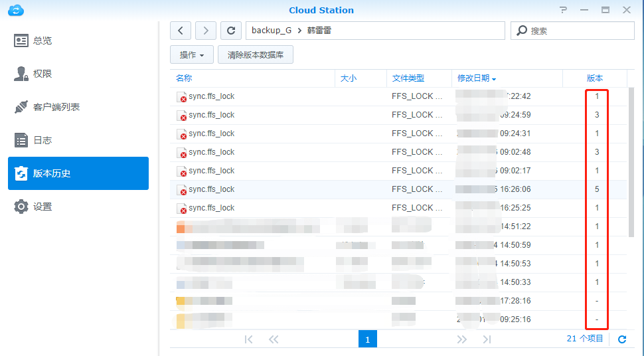Click FFS_LOCK type cell in 09:02:48 row
644x356 pixels.
417,152
